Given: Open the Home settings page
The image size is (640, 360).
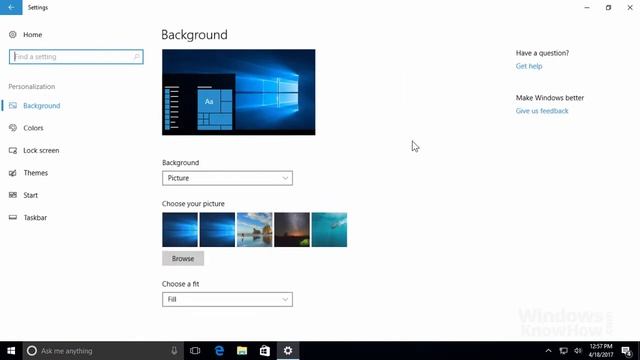Looking at the screenshot, I should (26, 35).
